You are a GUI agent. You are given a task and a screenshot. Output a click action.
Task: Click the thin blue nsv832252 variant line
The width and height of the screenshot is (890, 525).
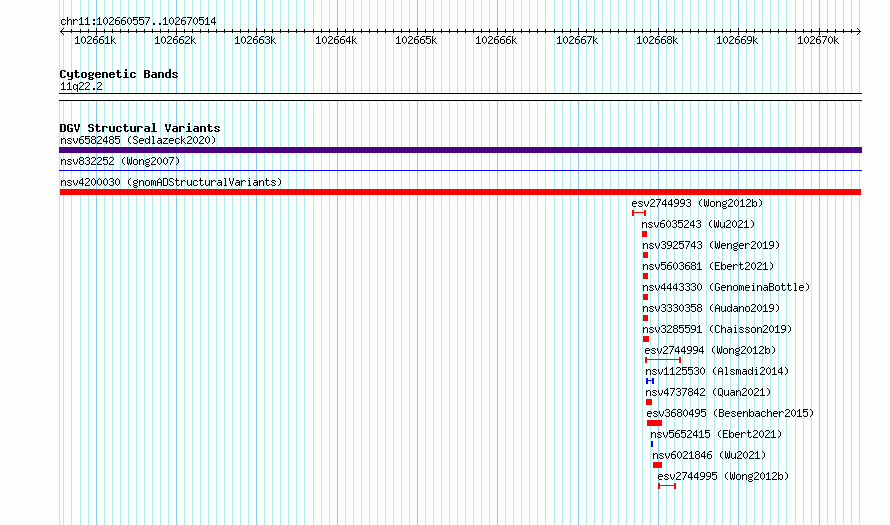tap(460, 170)
